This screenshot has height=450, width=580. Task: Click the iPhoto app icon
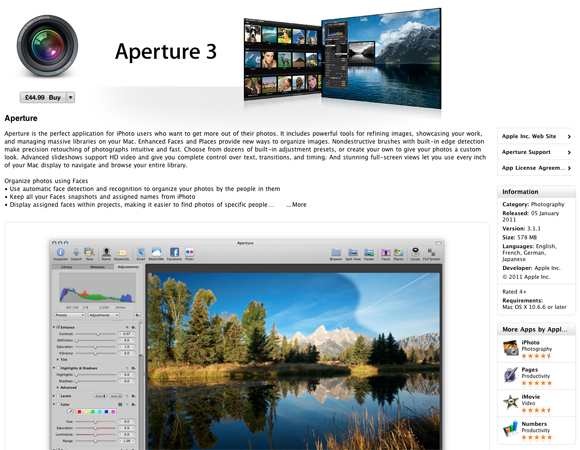coord(510,348)
